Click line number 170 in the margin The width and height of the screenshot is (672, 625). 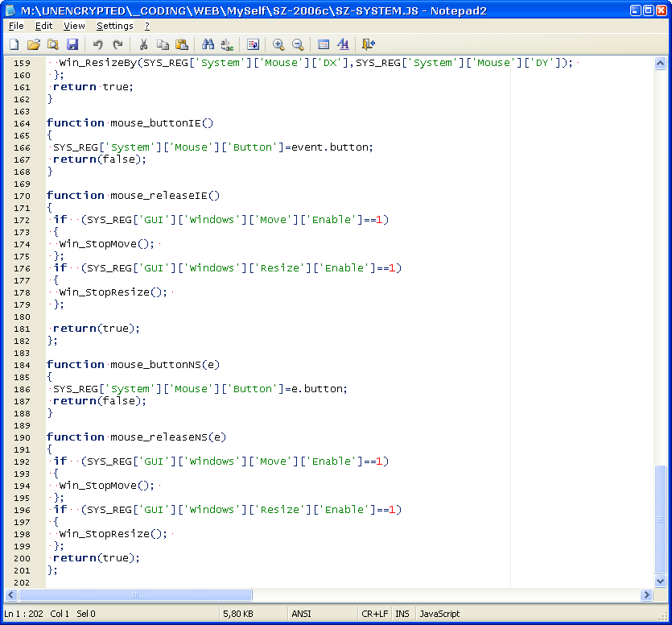tap(22, 196)
